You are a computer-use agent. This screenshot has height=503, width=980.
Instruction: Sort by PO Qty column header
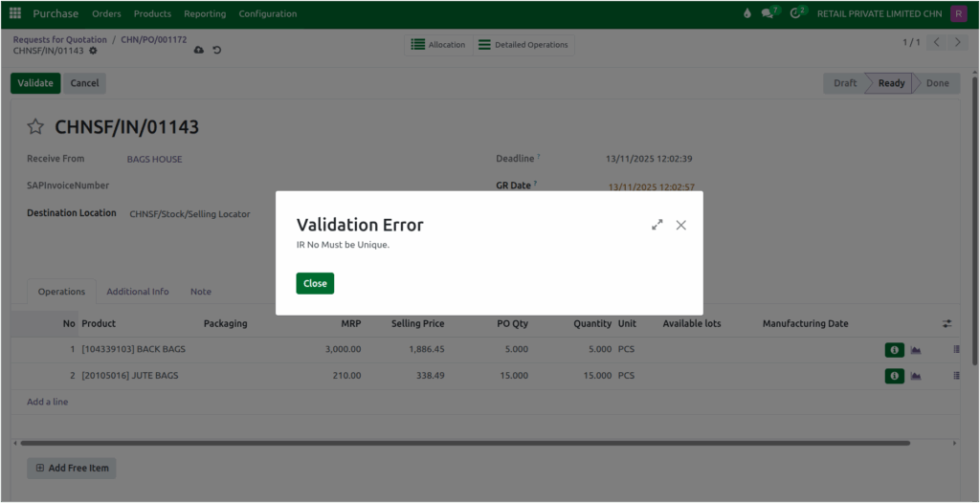point(513,323)
